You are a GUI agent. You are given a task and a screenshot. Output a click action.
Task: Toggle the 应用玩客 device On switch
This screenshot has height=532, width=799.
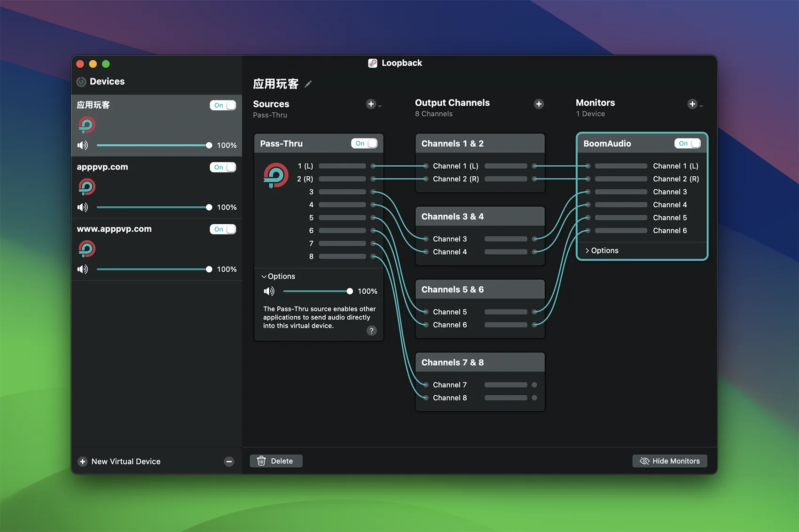coord(223,105)
